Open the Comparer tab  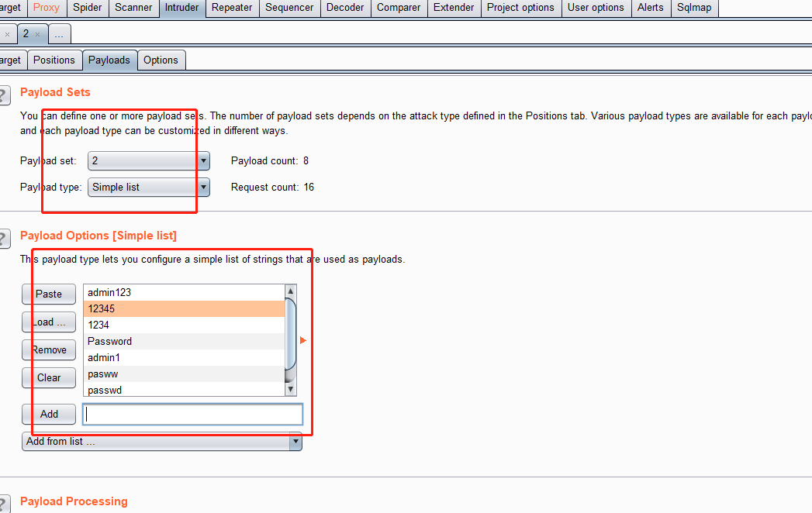coord(398,8)
